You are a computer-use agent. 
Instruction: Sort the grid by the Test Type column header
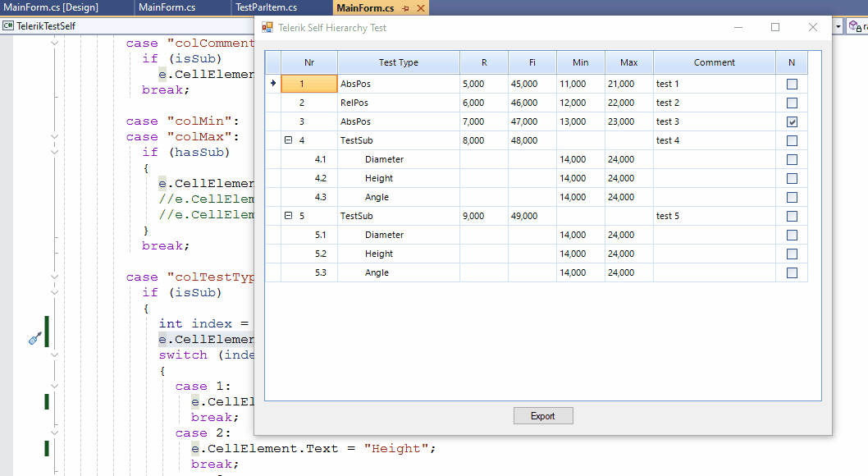click(x=399, y=62)
